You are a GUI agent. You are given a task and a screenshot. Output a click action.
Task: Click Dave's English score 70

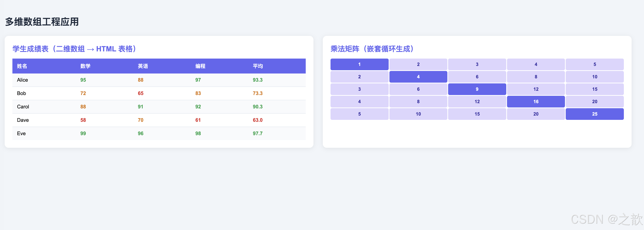tap(140, 120)
